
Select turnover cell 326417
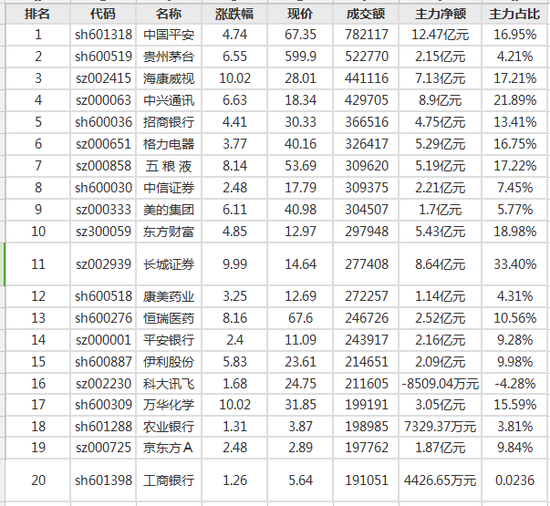[366, 144]
